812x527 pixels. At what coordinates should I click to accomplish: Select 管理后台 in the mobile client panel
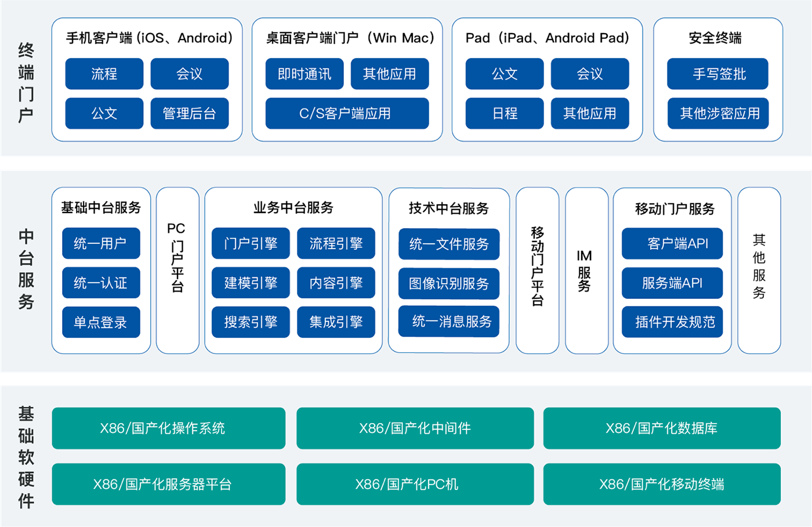click(x=189, y=113)
